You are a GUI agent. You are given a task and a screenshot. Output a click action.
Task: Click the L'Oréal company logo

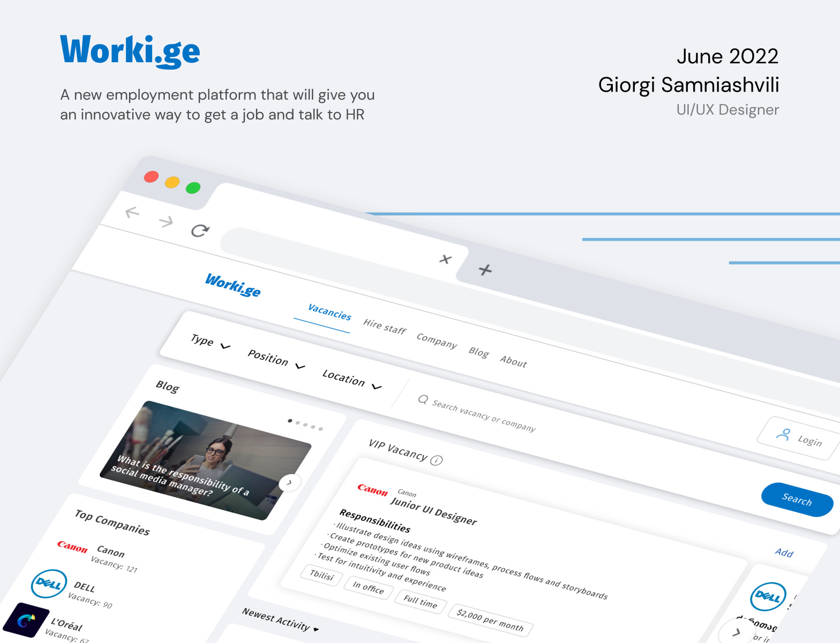[x=25, y=620]
